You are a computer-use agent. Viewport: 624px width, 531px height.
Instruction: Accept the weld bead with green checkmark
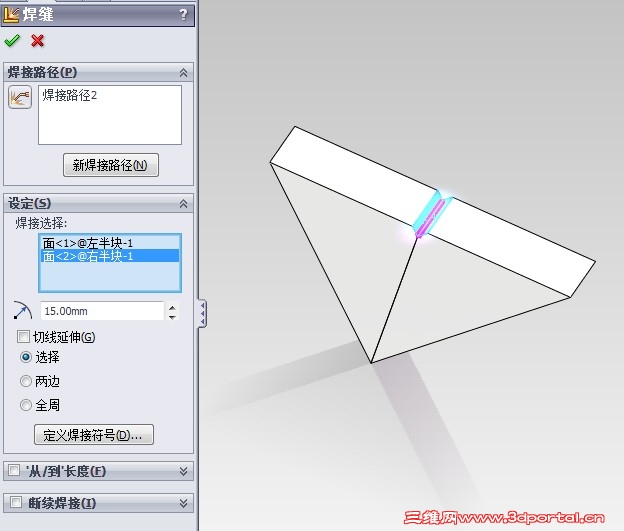click(12, 41)
